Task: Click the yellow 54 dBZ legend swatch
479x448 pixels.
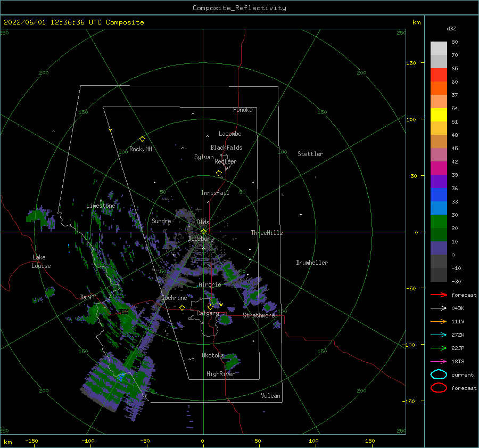Action: pyautogui.click(x=439, y=115)
